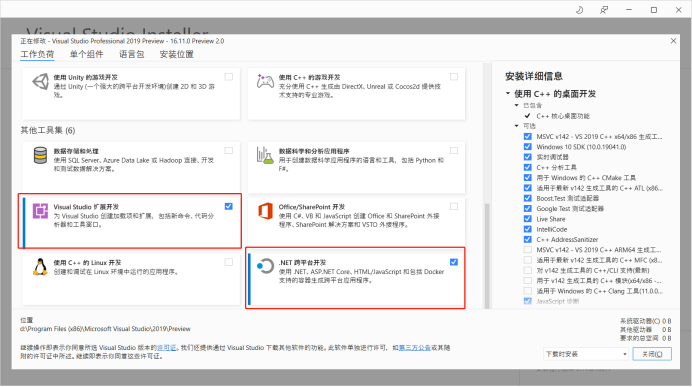
Task: Uncheck C++ ATL for v142 build tools
Action: coord(527,188)
